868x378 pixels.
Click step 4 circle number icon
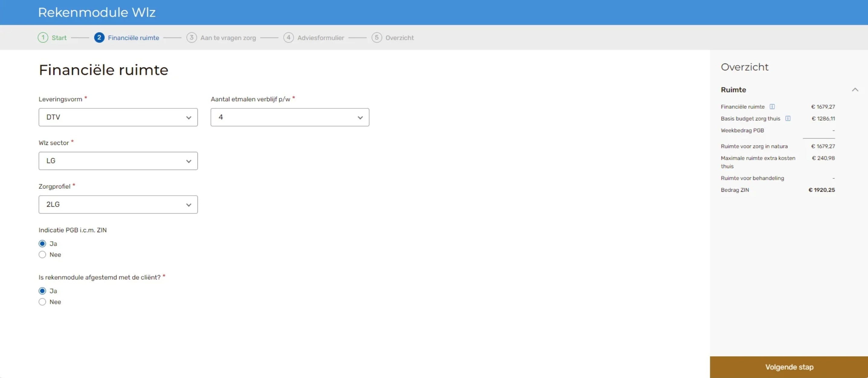click(288, 38)
